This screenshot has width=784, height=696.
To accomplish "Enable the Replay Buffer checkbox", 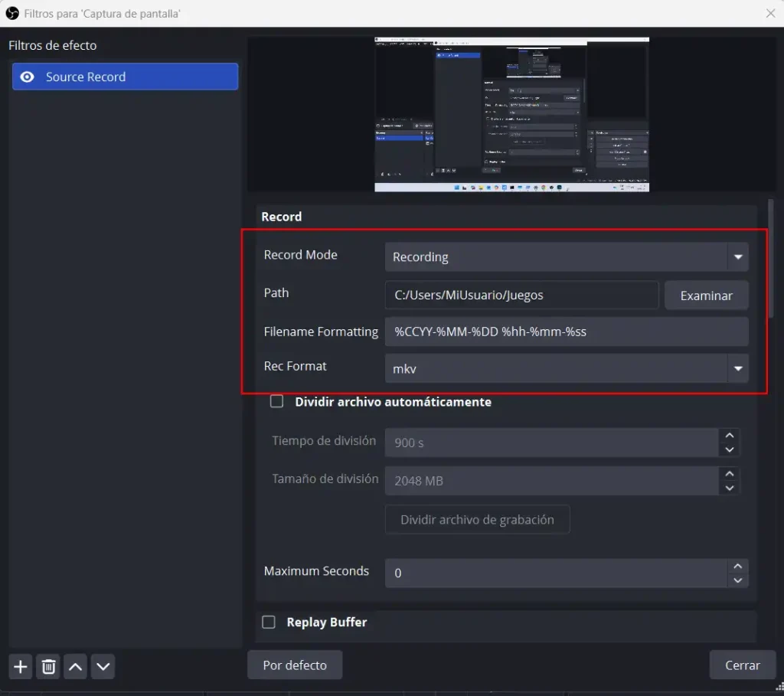I will 269,622.
